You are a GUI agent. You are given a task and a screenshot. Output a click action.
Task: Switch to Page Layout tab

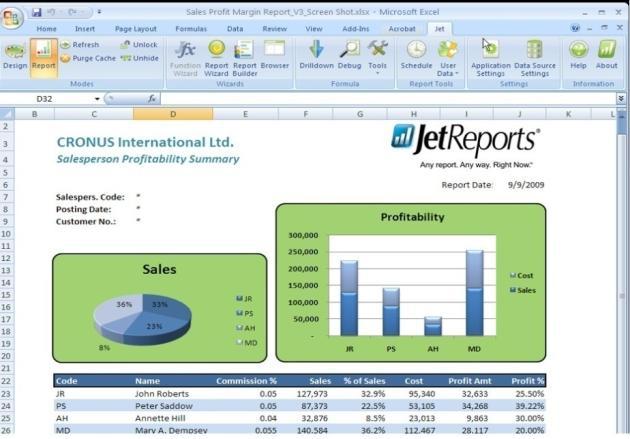(x=136, y=29)
